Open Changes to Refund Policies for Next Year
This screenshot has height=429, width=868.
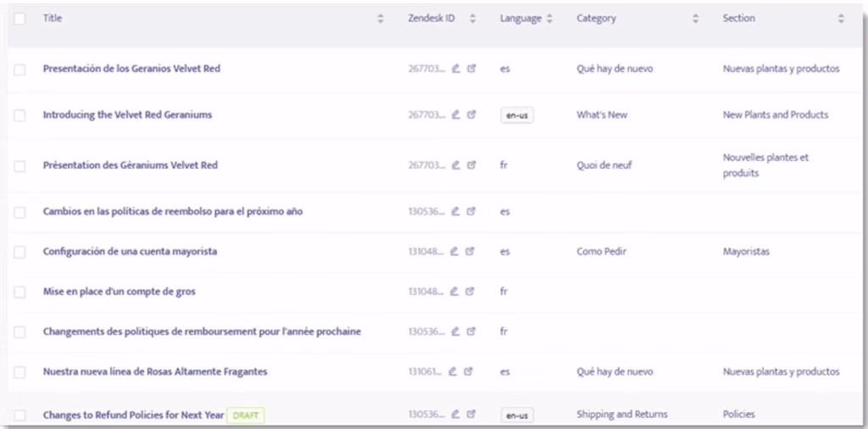[133, 415]
